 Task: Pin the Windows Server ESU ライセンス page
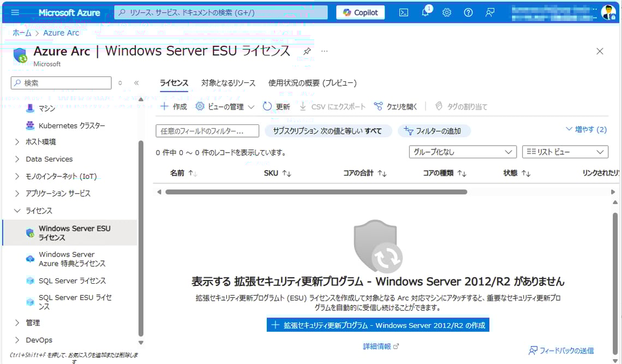(x=306, y=51)
